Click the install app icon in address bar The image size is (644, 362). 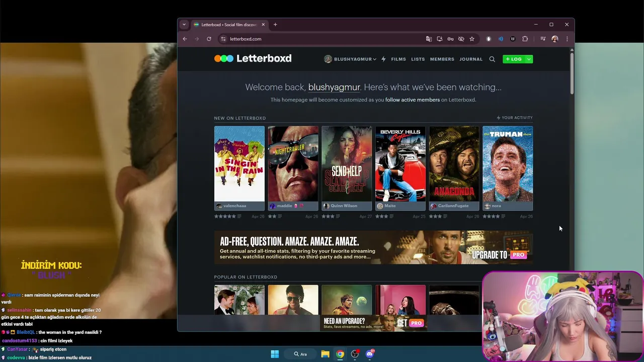(x=440, y=39)
